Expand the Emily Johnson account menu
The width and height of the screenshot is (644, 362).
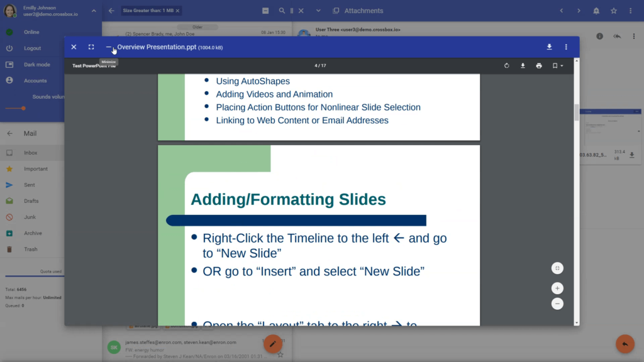click(x=93, y=11)
